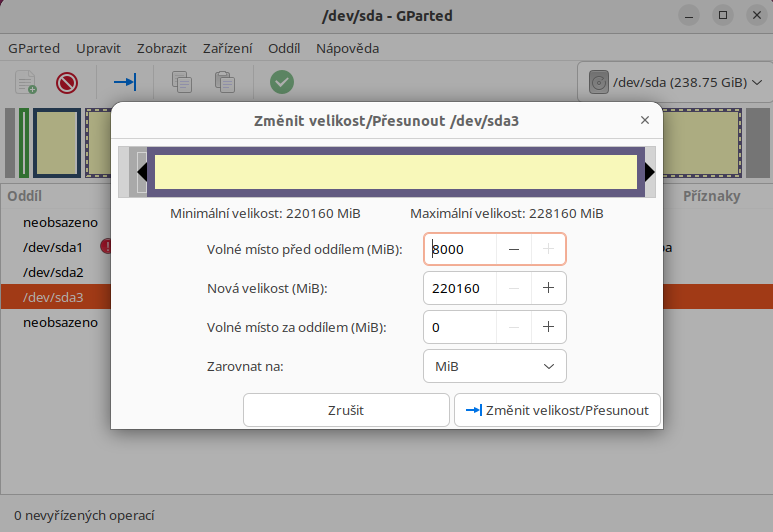Click the right arrow handle of partition bar
Image resolution: width=773 pixels, height=532 pixels.
(x=650, y=172)
